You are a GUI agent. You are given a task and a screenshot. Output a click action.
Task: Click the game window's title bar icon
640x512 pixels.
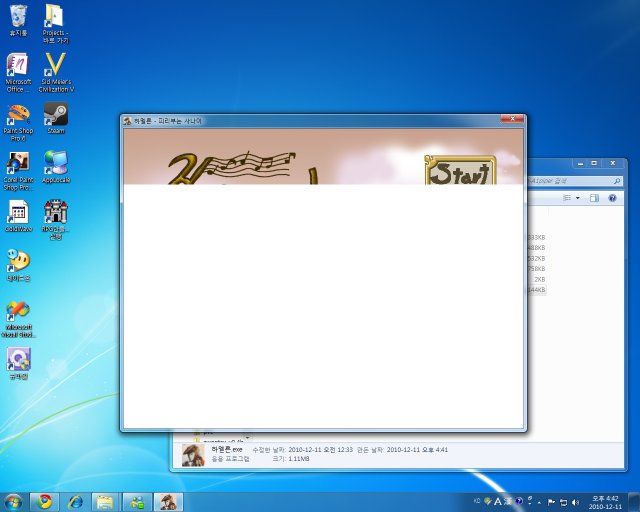coord(127,121)
